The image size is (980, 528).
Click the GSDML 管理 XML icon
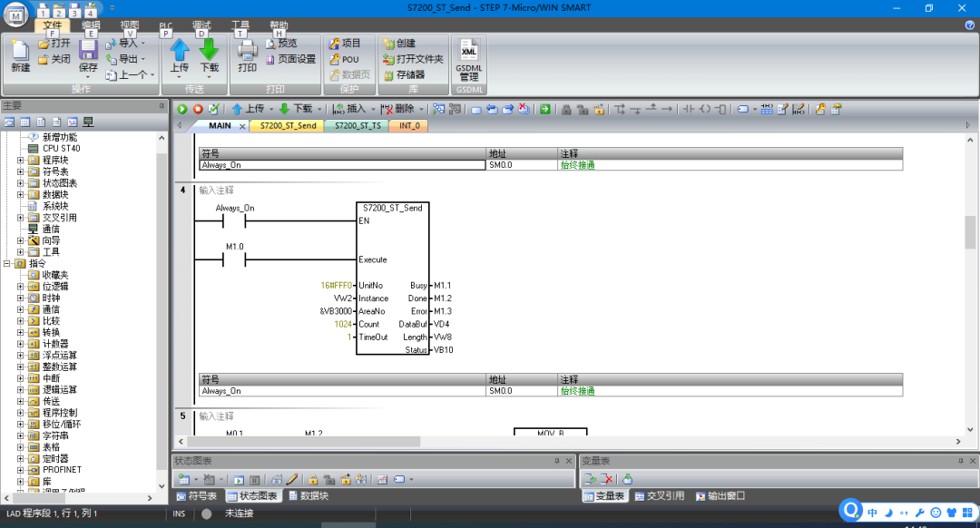tap(469, 50)
